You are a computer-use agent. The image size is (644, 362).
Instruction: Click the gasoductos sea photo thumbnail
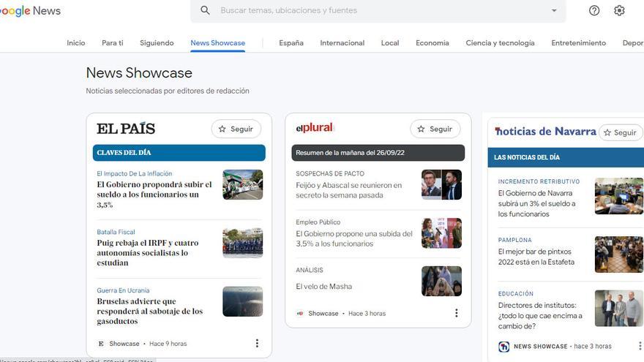click(x=243, y=301)
